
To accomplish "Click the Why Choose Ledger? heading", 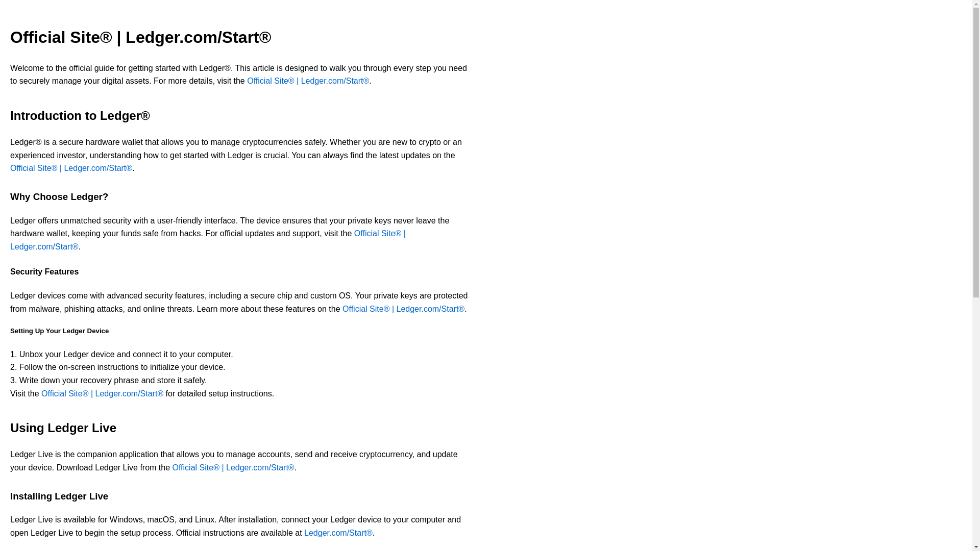I will tap(59, 197).
